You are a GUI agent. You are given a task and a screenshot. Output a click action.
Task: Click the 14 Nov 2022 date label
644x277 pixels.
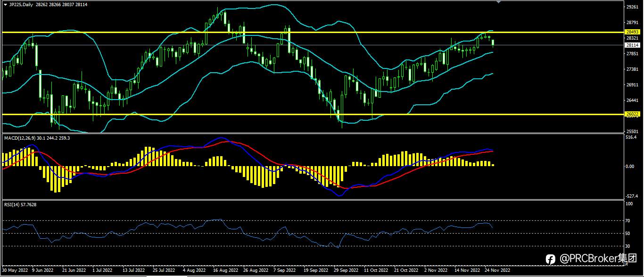(x=467, y=271)
